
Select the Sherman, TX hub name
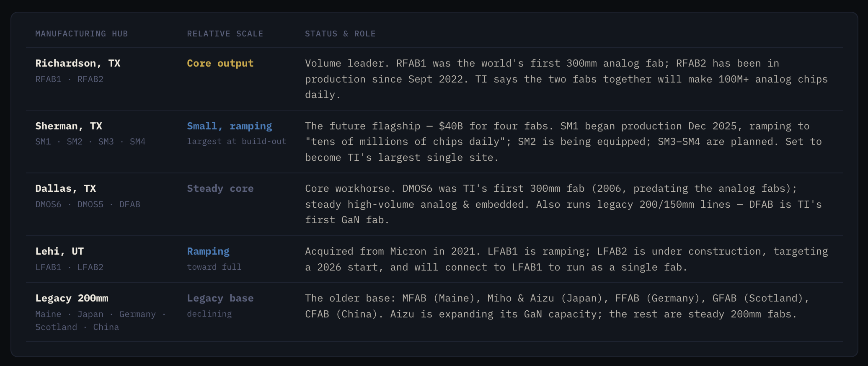point(69,126)
